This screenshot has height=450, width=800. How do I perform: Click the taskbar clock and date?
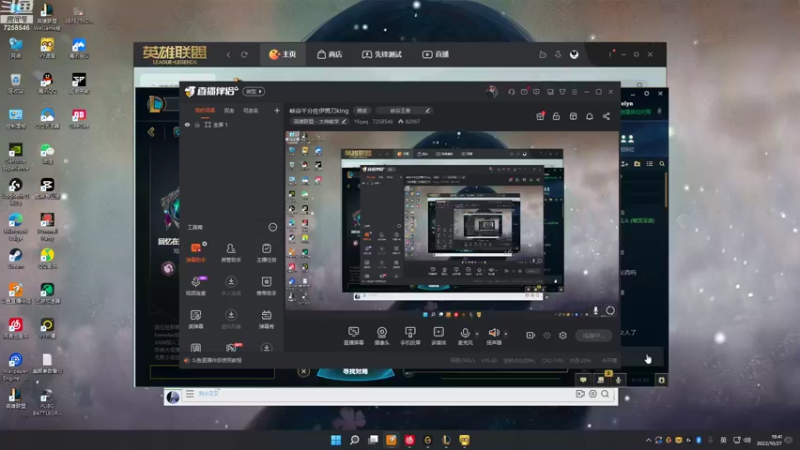point(770,440)
